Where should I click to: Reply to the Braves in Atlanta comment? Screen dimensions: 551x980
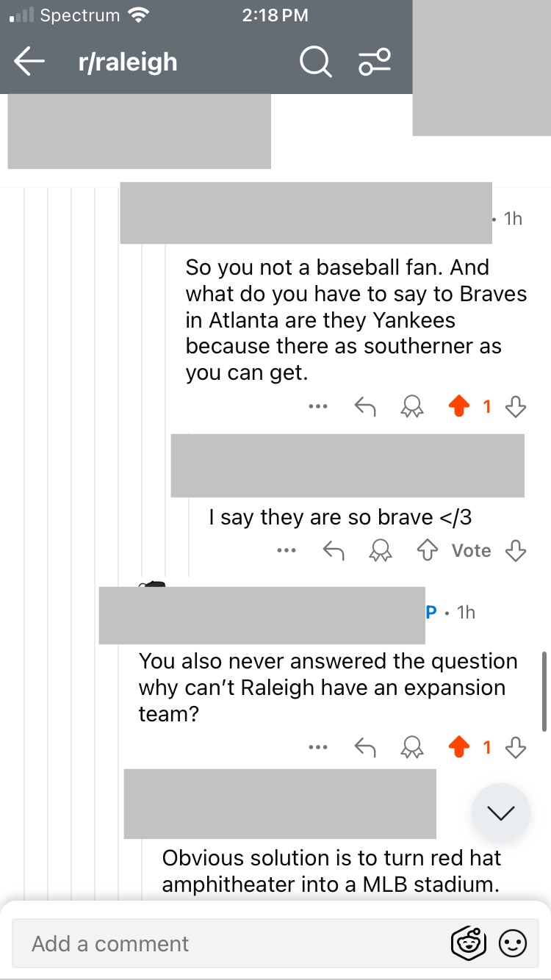pos(365,406)
